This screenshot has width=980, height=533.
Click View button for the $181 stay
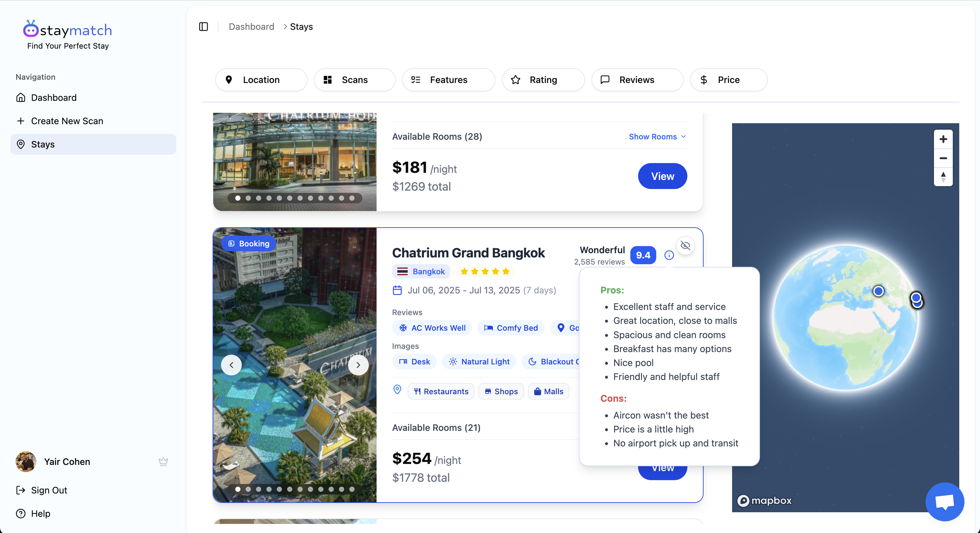point(662,176)
